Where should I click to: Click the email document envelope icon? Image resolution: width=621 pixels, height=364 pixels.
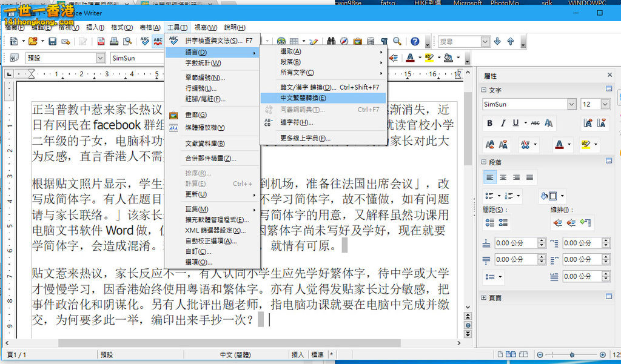(x=65, y=41)
